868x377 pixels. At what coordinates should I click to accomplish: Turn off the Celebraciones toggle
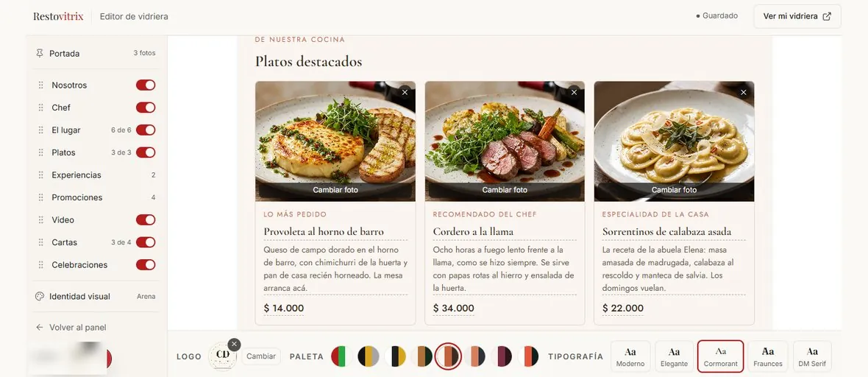pos(146,265)
